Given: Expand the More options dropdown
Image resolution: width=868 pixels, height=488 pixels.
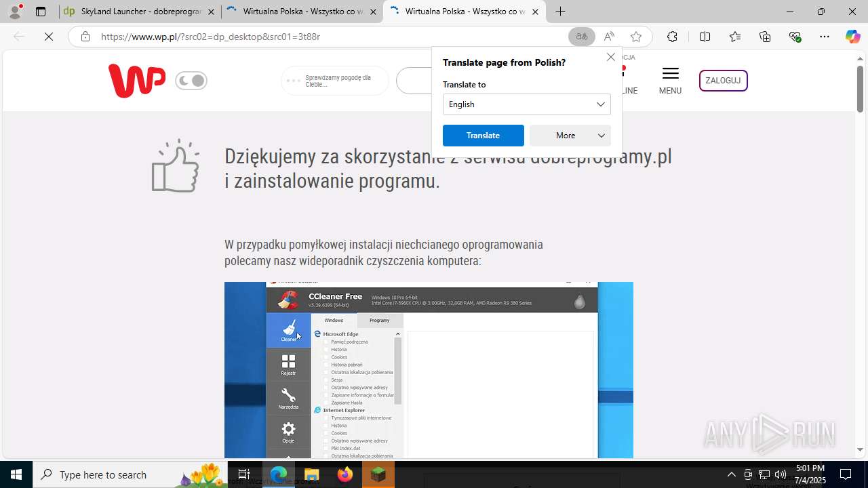Looking at the screenshot, I should (x=570, y=136).
